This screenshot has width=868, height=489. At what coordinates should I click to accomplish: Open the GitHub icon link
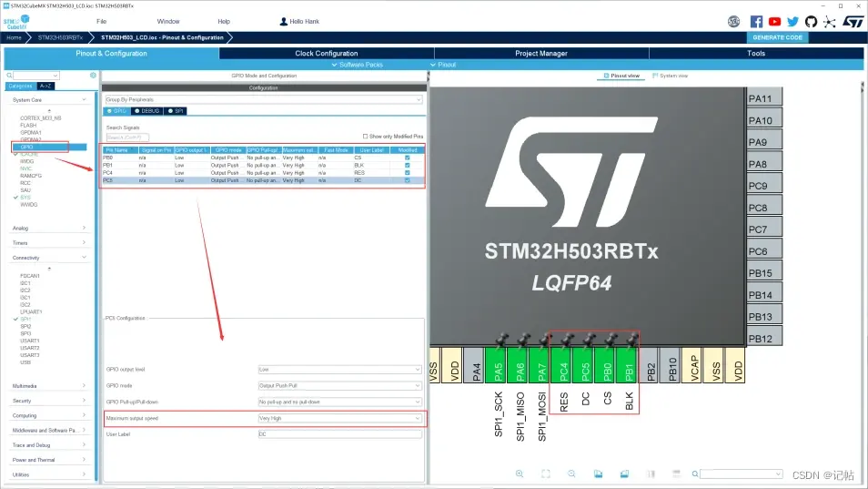pyautogui.click(x=811, y=22)
